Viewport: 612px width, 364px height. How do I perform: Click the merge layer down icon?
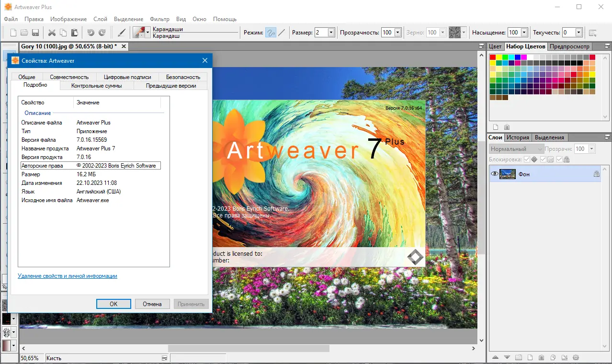564,357
